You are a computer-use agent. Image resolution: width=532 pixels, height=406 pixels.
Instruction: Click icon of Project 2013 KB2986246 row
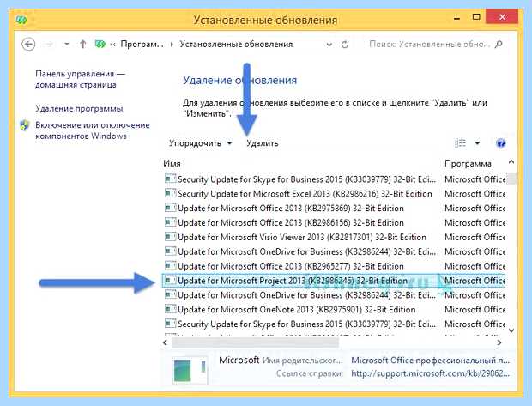pos(170,281)
